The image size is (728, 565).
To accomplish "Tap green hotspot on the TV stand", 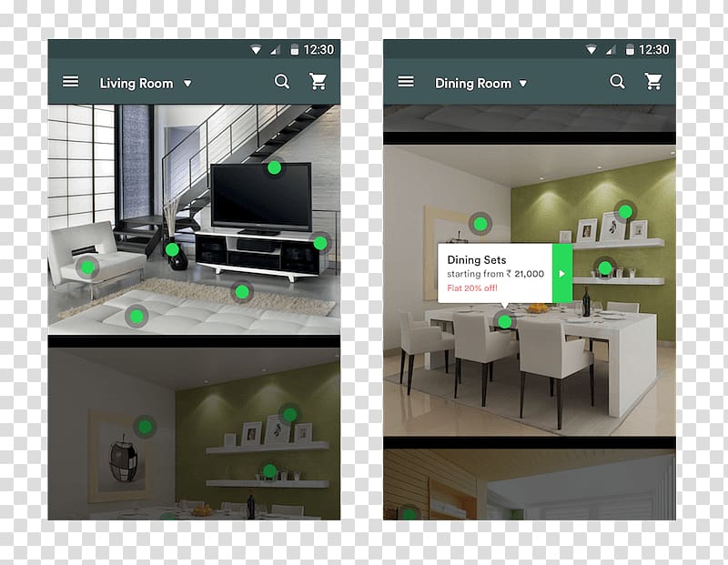I will click(320, 243).
